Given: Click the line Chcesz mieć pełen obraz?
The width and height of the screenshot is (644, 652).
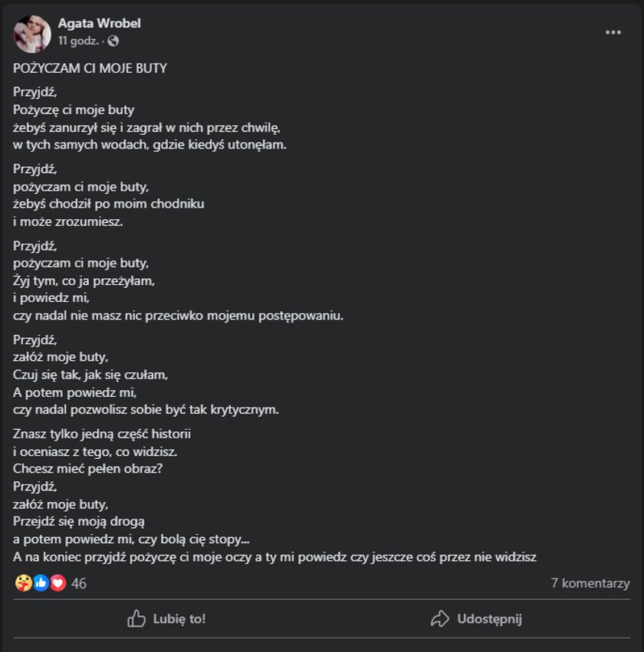Looking at the screenshot, I should coord(87,469).
